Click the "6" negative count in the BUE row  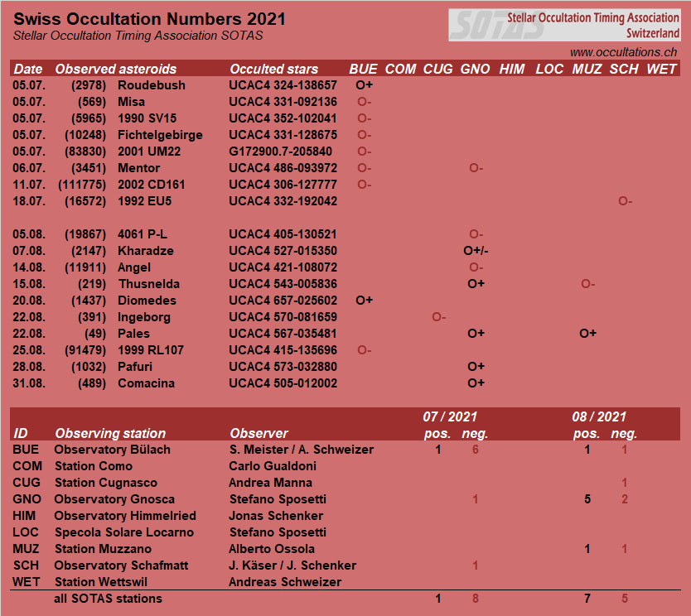tap(476, 450)
